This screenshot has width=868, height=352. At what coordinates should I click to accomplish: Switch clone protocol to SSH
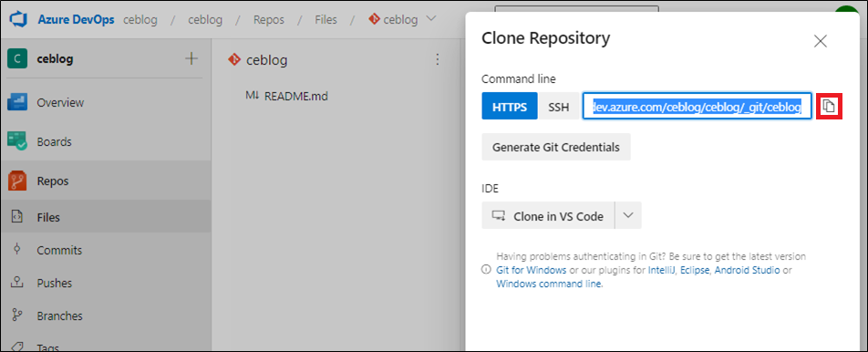(559, 107)
